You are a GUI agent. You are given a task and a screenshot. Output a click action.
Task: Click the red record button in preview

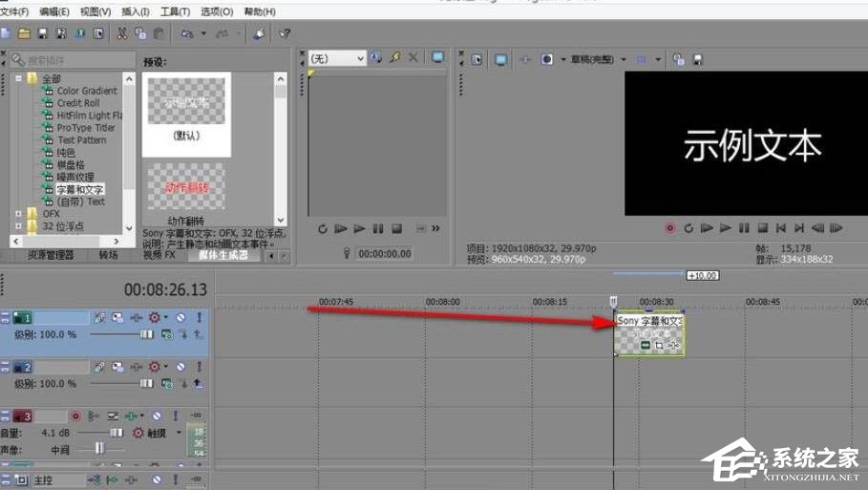coord(669,228)
